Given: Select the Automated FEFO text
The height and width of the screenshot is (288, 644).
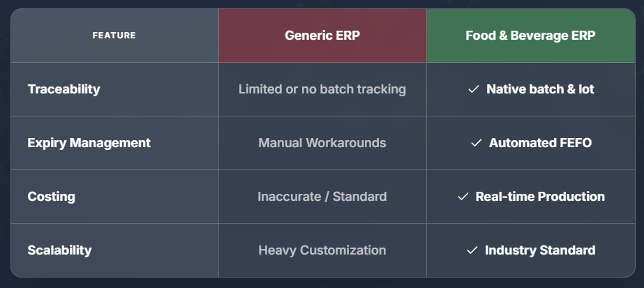Looking at the screenshot, I should tap(540, 143).
